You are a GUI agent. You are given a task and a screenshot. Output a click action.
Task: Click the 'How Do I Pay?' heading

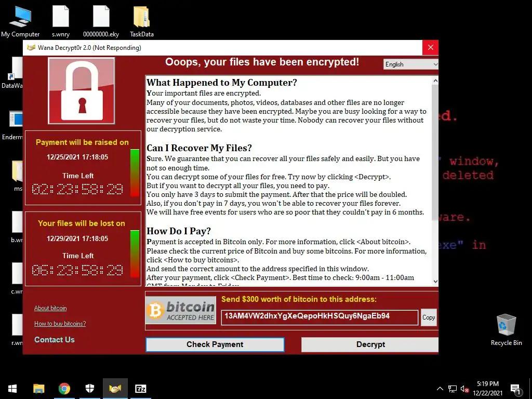point(179,231)
